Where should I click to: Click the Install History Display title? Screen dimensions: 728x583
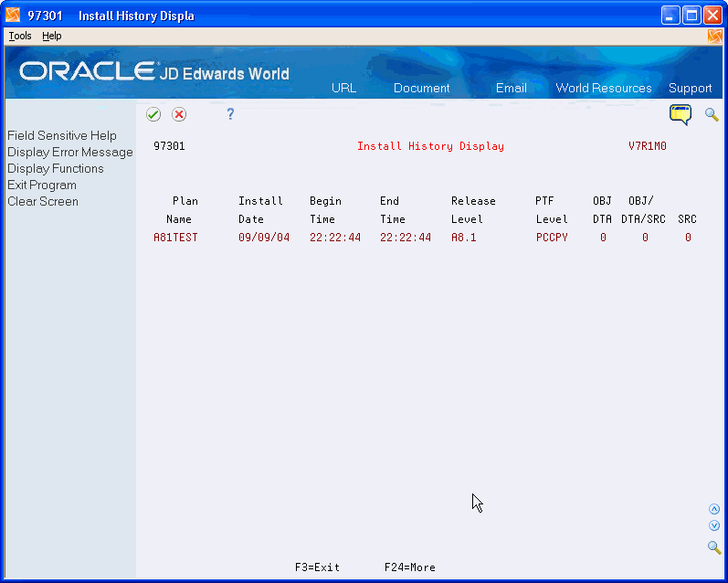tap(430, 146)
